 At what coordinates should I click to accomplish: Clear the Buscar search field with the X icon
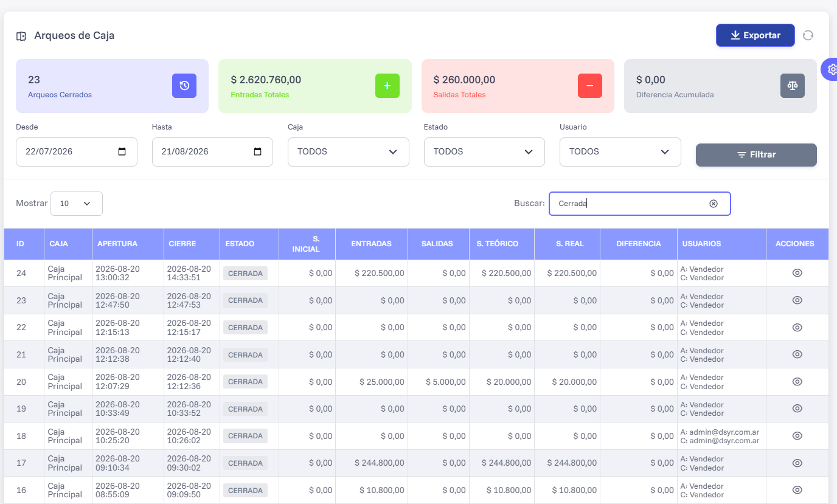pos(714,204)
